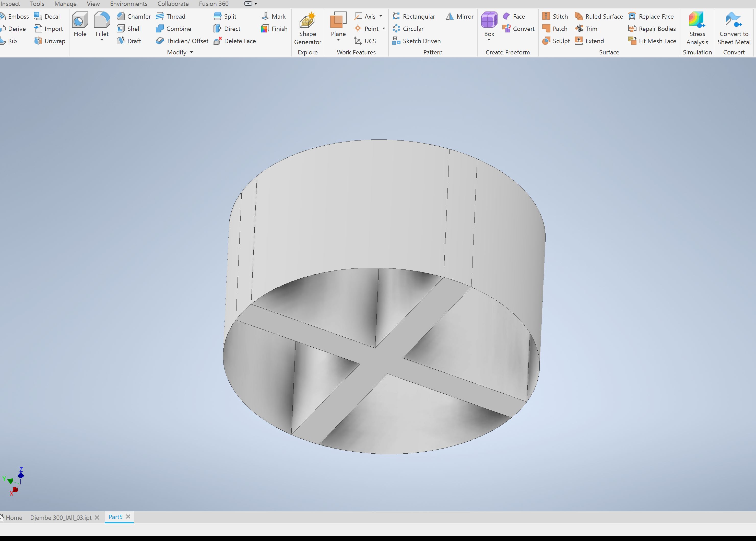The height and width of the screenshot is (541, 756).
Task: Open the Environments ribbon tab
Action: (128, 4)
